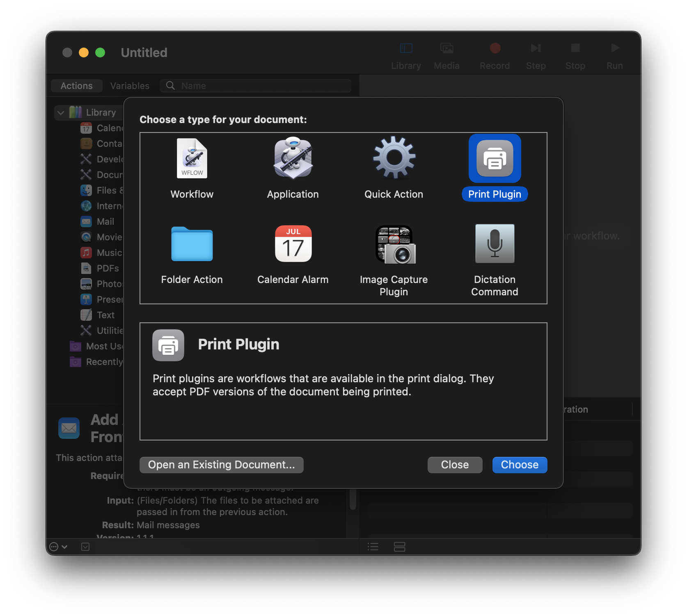
Task: Select the Most Used smart folder
Action: [x=97, y=346]
